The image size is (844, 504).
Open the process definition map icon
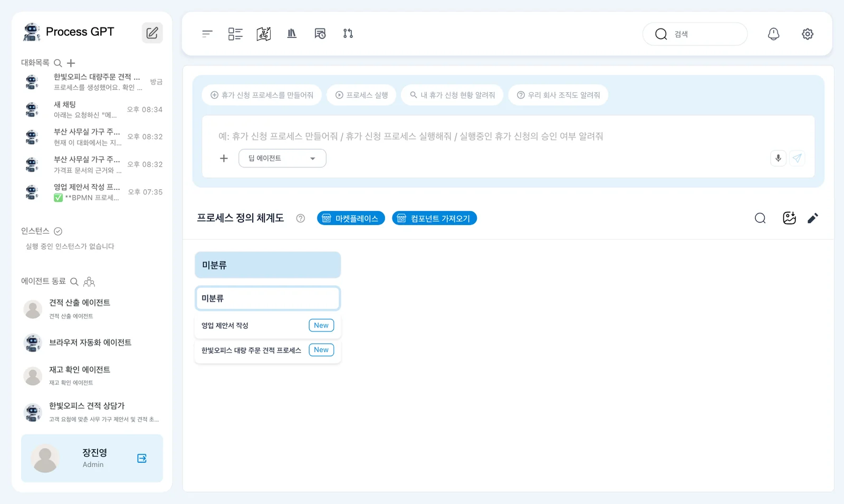point(264,34)
